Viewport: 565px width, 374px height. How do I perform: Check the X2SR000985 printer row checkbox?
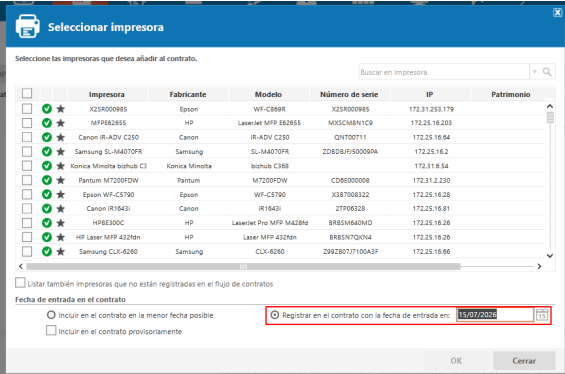27,108
